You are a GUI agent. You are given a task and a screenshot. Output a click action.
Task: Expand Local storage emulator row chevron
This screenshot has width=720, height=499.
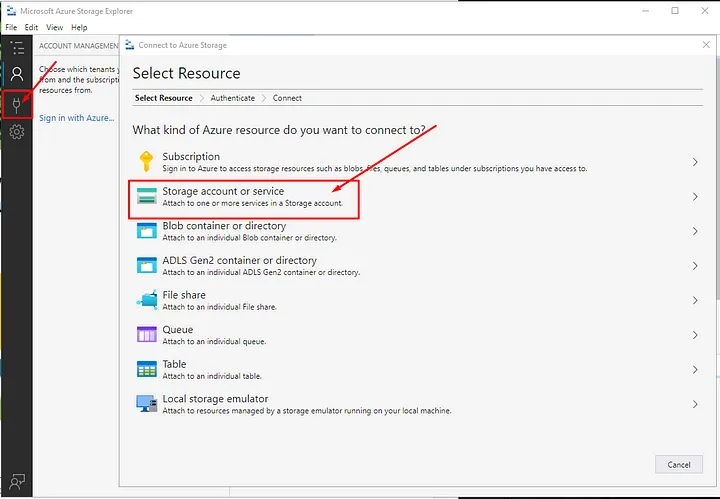click(695, 404)
